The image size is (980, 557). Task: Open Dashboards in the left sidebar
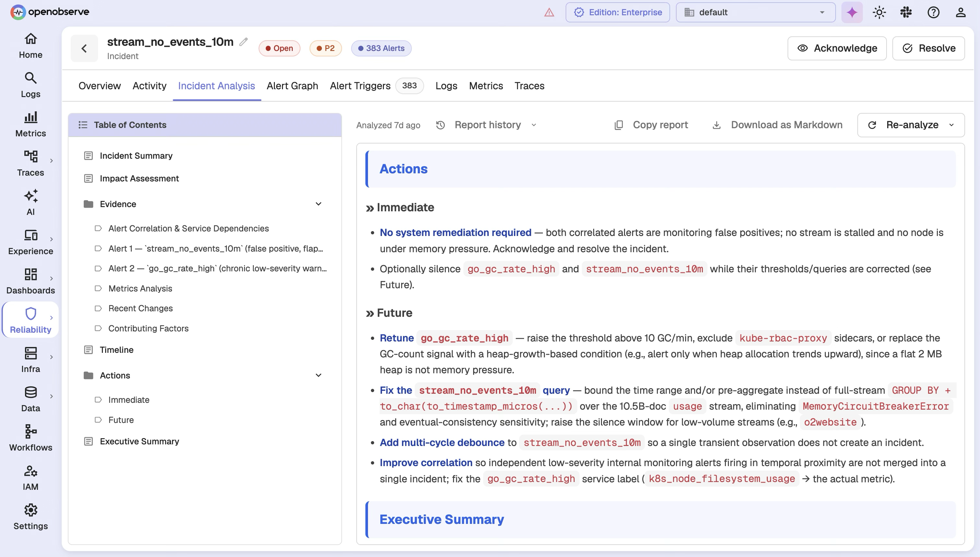tap(31, 281)
